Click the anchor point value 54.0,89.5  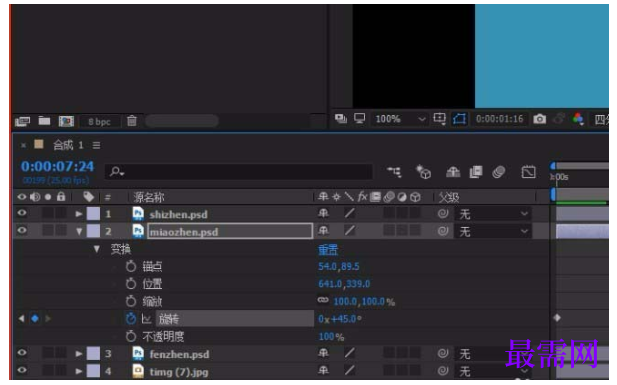click(338, 267)
